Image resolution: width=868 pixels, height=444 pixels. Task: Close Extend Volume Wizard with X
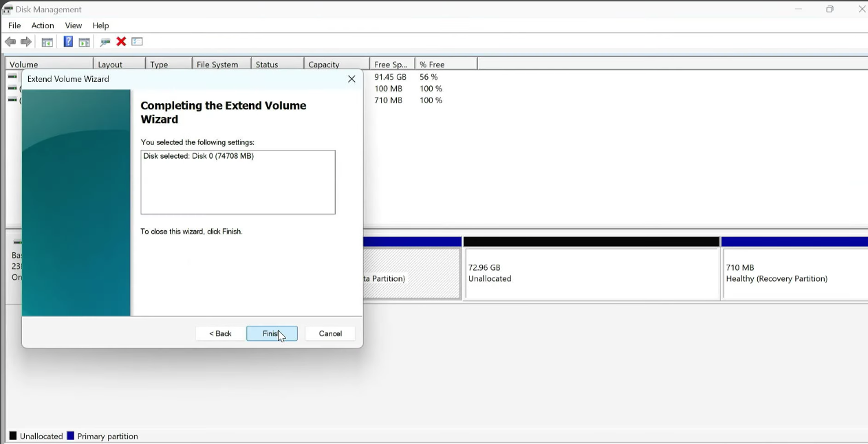351,79
